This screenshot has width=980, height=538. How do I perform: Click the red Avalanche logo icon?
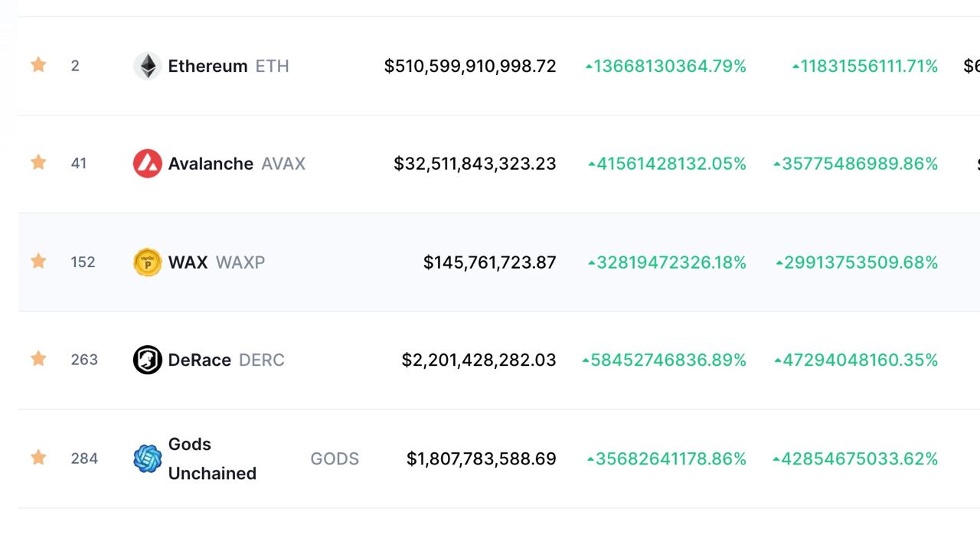147,164
